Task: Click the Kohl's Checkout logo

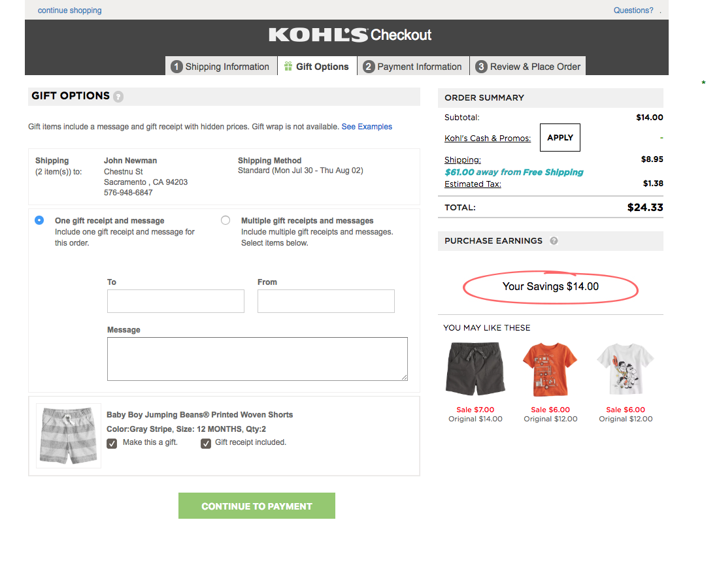Action: (350, 35)
